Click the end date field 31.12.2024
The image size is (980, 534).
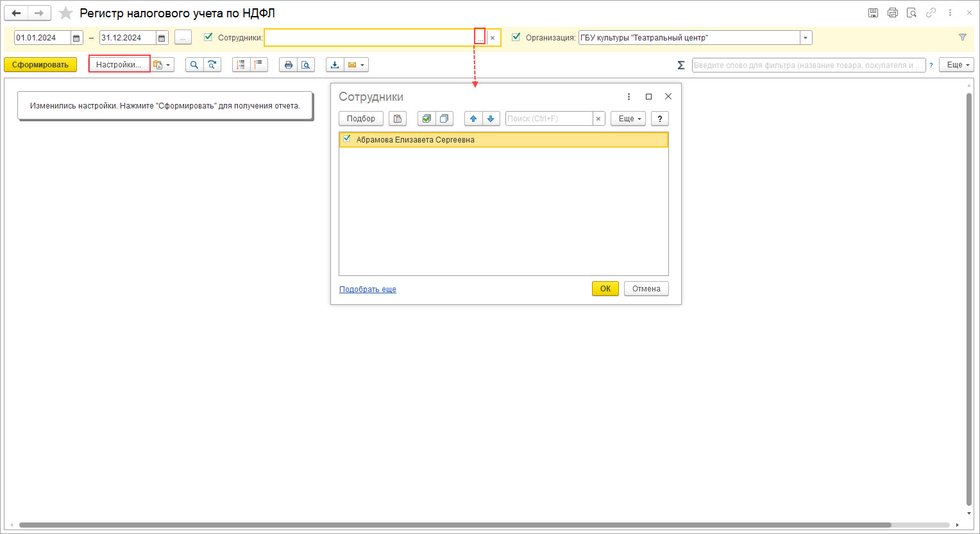click(128, 38)
